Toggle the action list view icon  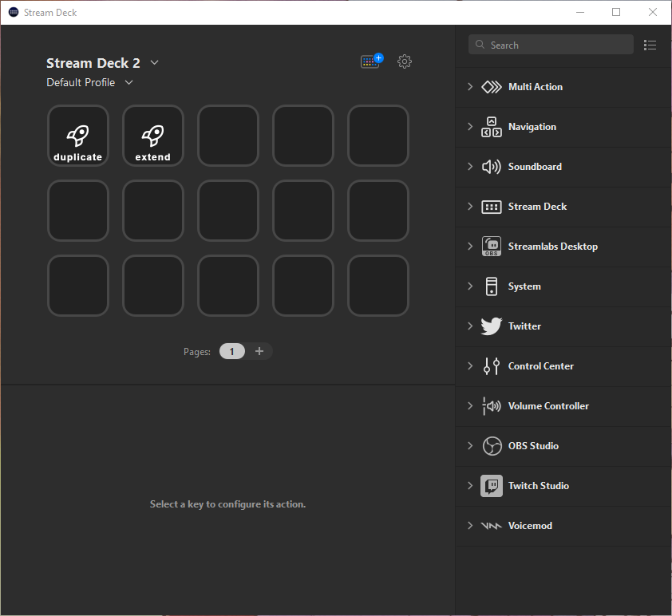coord(650,45)
